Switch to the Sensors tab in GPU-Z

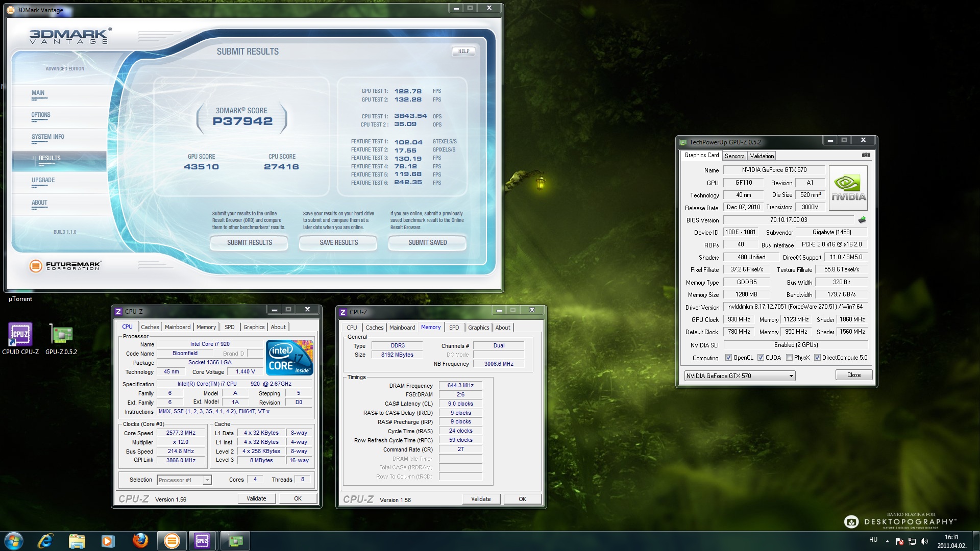(x=734, y=156)
